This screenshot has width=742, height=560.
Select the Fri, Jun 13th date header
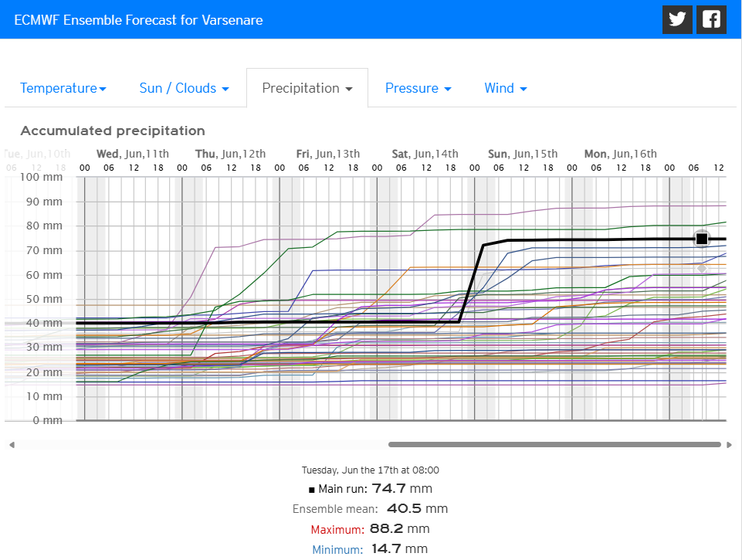(327, 154)
